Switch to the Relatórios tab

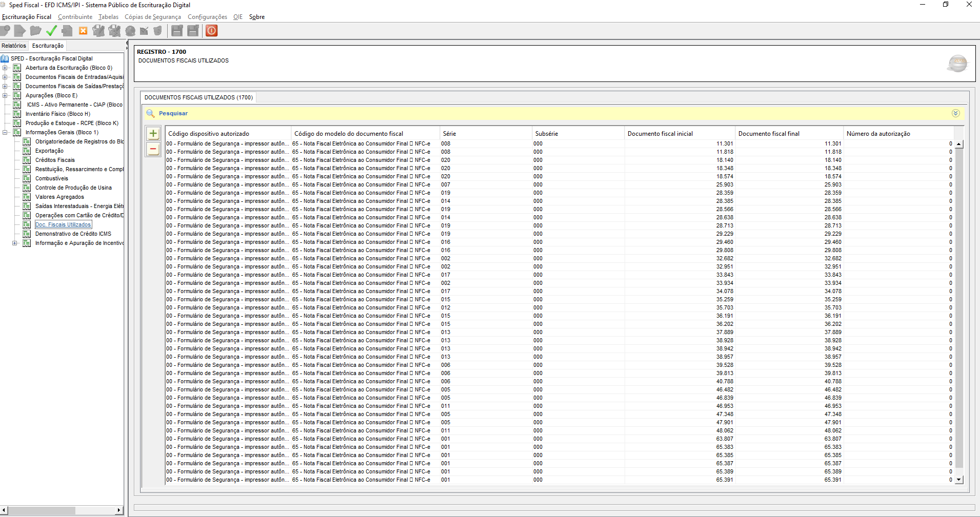click(14, 46)
